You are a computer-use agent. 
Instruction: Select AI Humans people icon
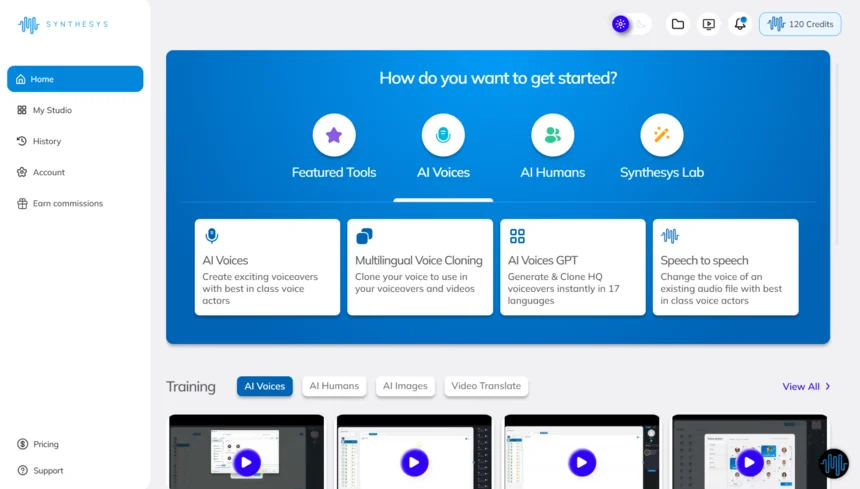pos(552,135)
